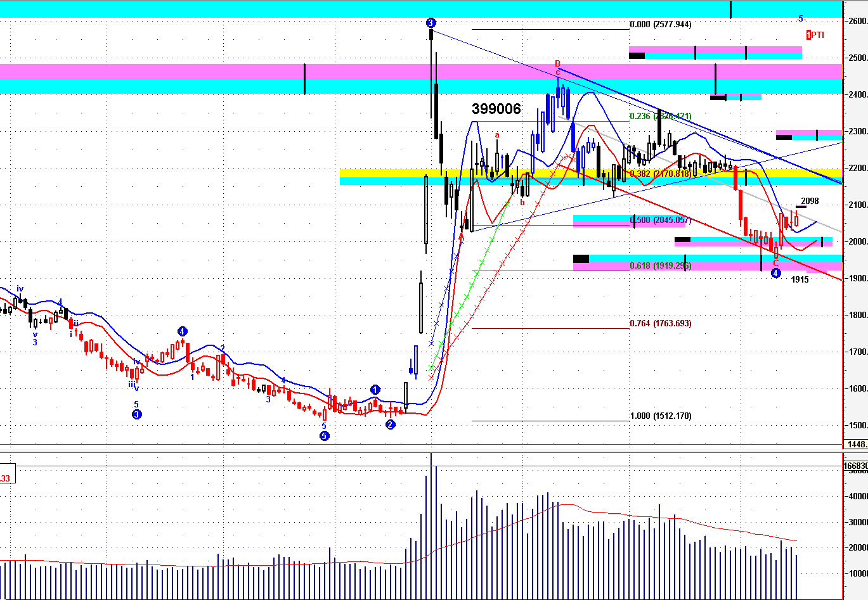The width and height of the screenshot is (868, 600).
Task: Click the 0.382 Fibonacci label on the yellow band
Action: click(x=660, y=174)
